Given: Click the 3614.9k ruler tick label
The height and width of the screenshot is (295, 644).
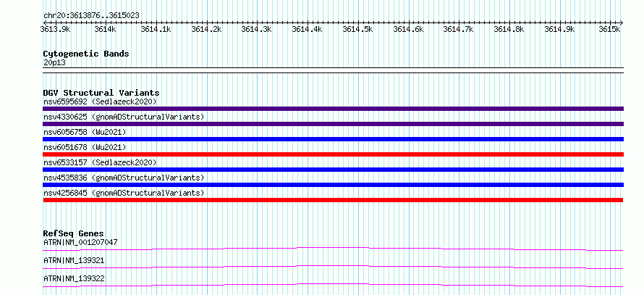Looking at the screenshot, I should click(x=559, y=29).
